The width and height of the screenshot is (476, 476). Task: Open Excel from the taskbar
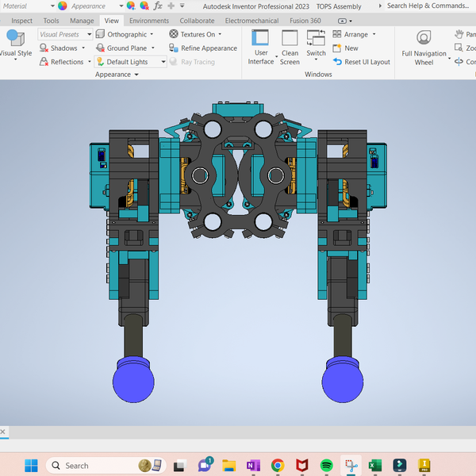point(375,466)
